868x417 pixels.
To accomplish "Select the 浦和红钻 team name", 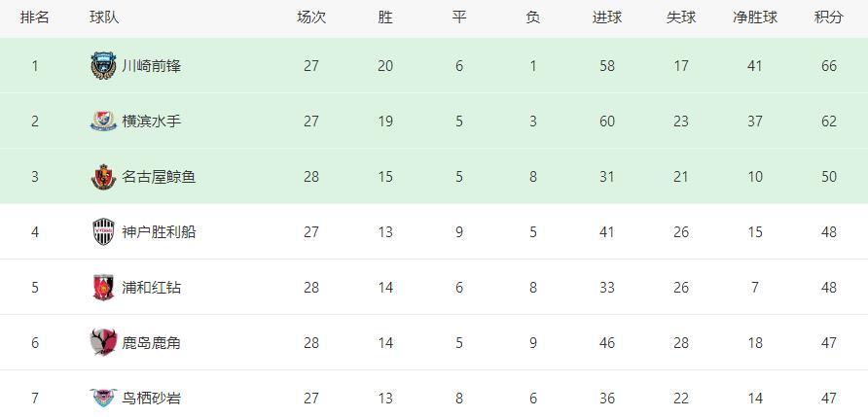I will click(151, 288).
